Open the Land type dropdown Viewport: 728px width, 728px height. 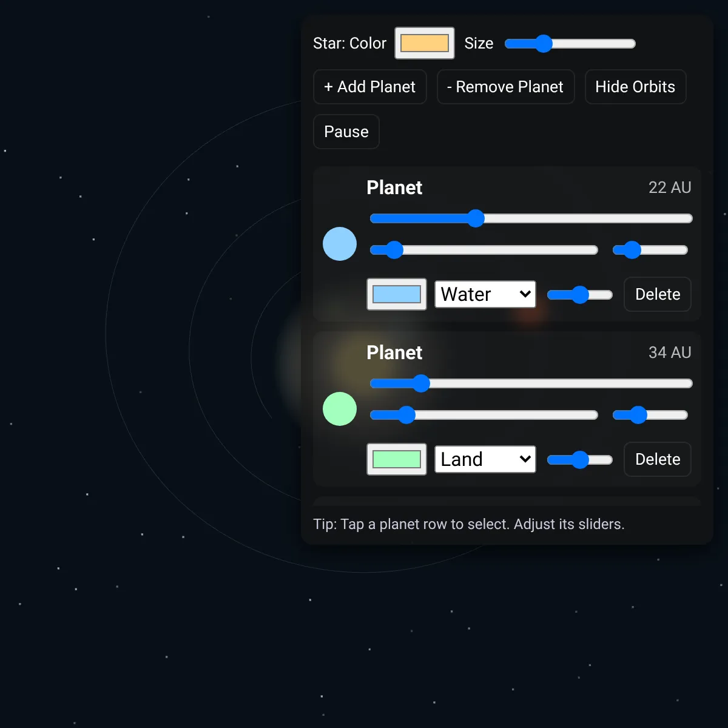click(485, 459)
